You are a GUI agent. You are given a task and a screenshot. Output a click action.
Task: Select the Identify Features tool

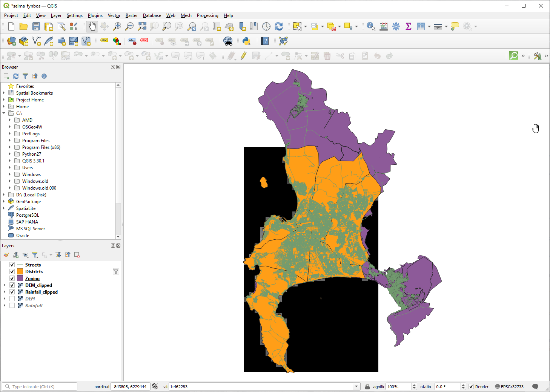click(x=371, y=26)
